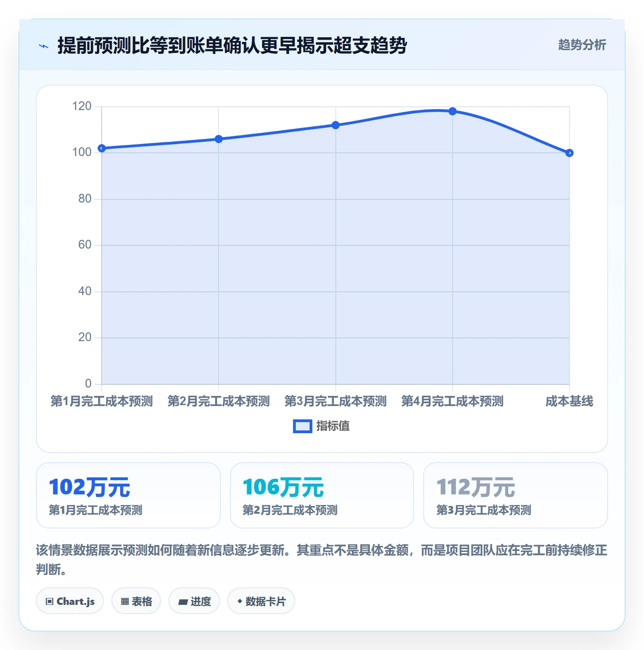644x650 pixels.
Task: Click the x-axis label 第1月完工成本预测
Action: point(102,401)
